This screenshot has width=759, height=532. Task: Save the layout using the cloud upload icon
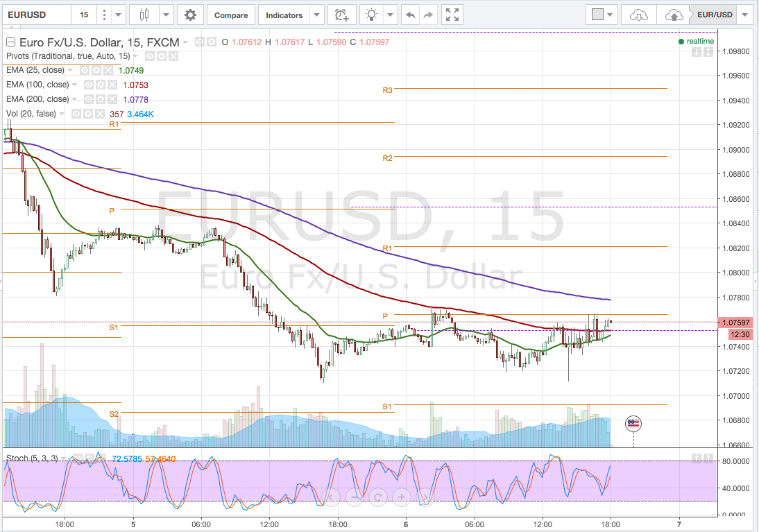pos(672,14)
